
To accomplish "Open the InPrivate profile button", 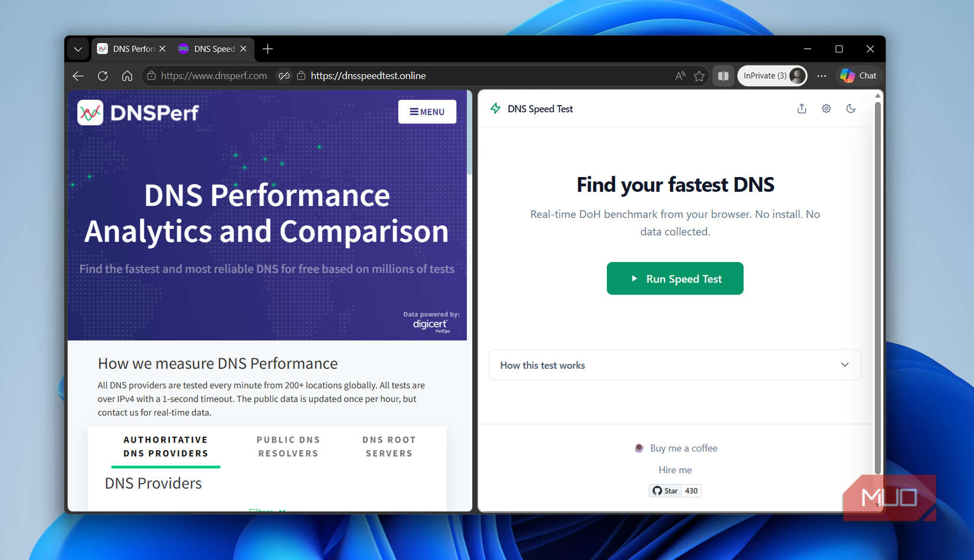I will (x=772, y=76).
